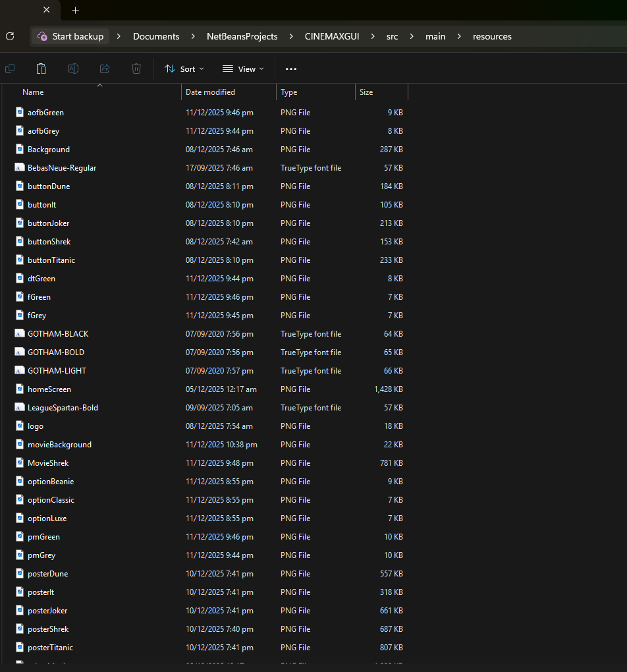Click the Delete trash icon
Image resolution: width=627 pixels, height=672 pixels.
point(136,69)
